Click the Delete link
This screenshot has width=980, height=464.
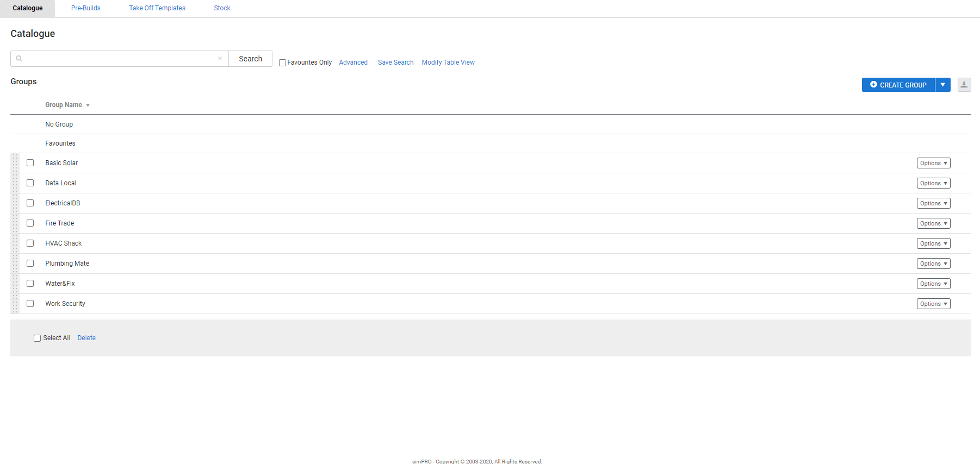coord(86,338)
